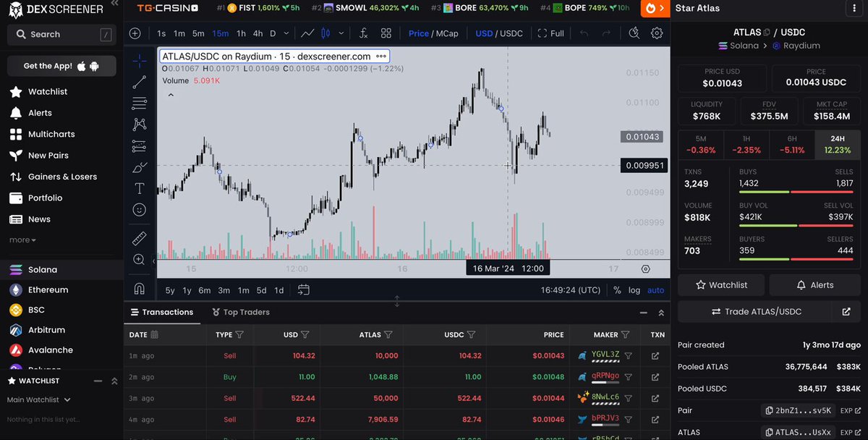Open YGVL3Z transaction in explorer
Image resolution: width=868 pixels, height=440 pixels.
coord(655,356)
